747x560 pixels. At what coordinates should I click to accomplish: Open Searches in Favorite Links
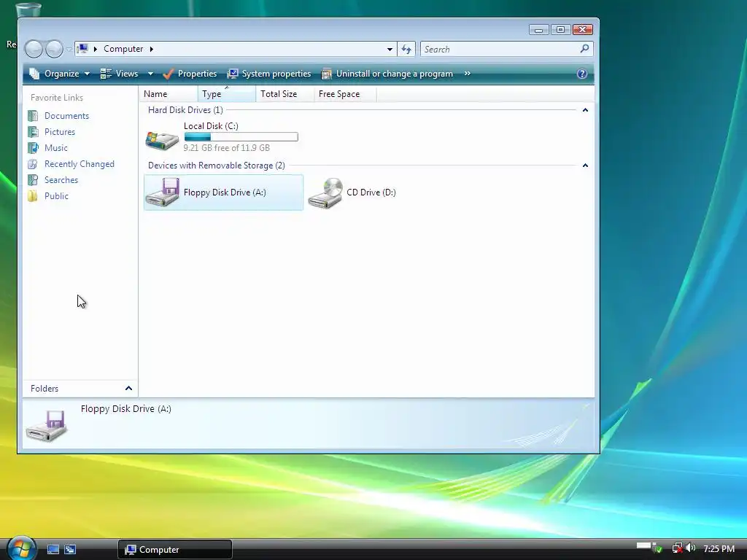point(61,180)
